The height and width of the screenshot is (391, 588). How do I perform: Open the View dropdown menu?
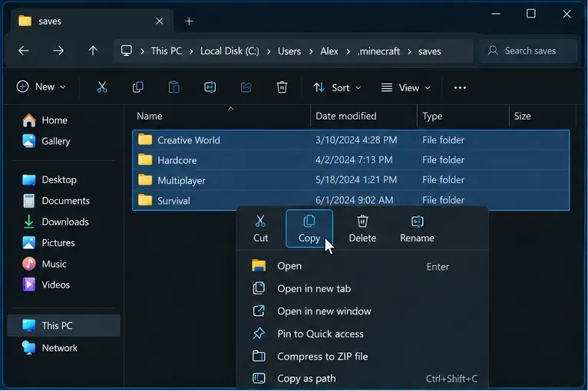(406, 87)
